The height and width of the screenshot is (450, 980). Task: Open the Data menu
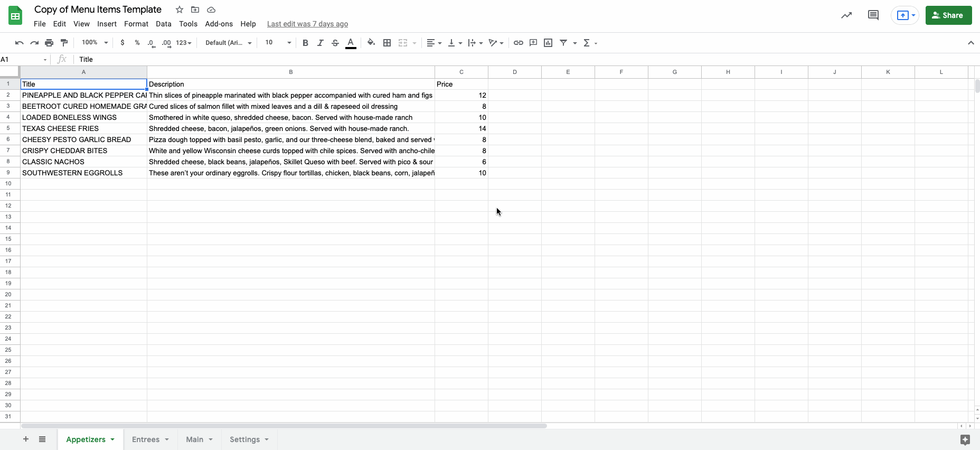pyautogui.click(x=164, y=24)
